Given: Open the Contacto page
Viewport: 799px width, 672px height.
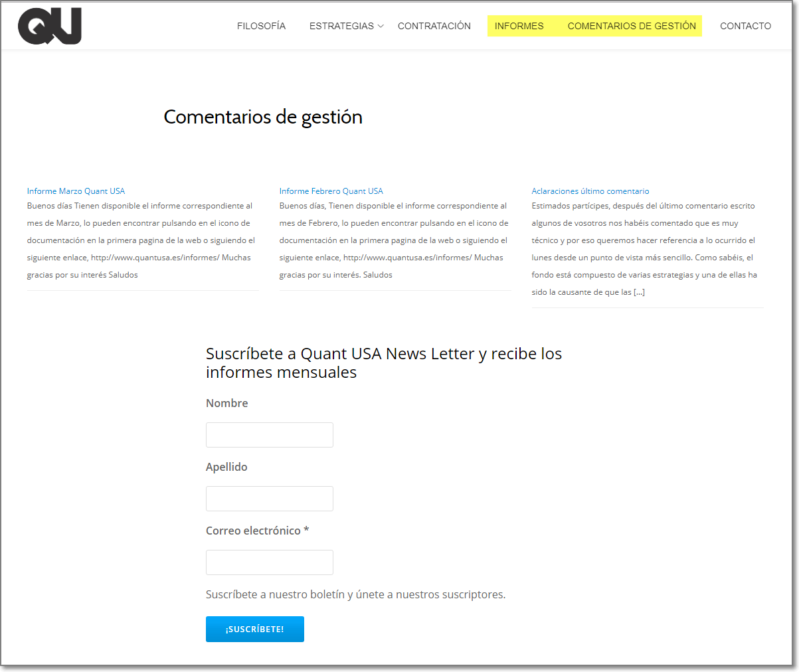Looking at the screenshot, I should pyautogui.click(x=746, y=26).
